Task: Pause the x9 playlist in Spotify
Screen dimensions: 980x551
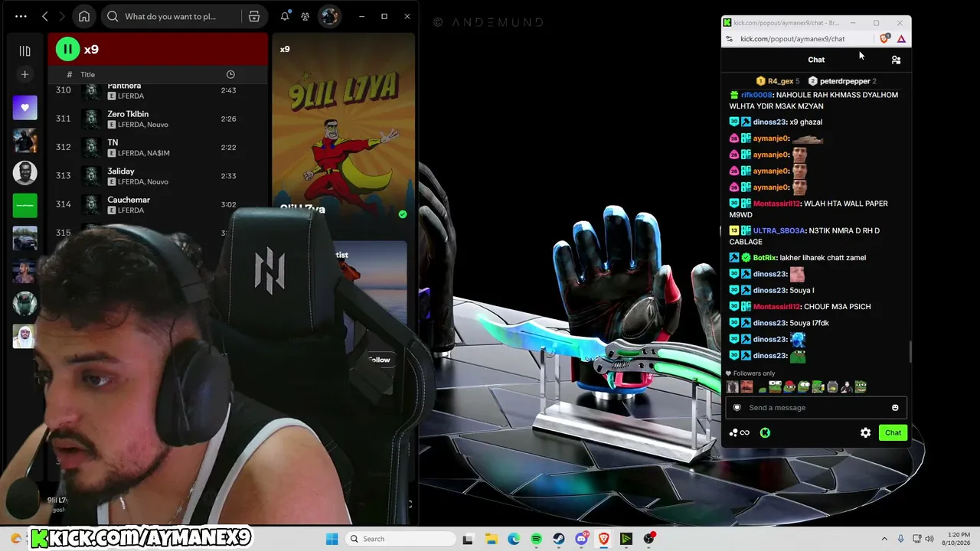Action: 67,50
